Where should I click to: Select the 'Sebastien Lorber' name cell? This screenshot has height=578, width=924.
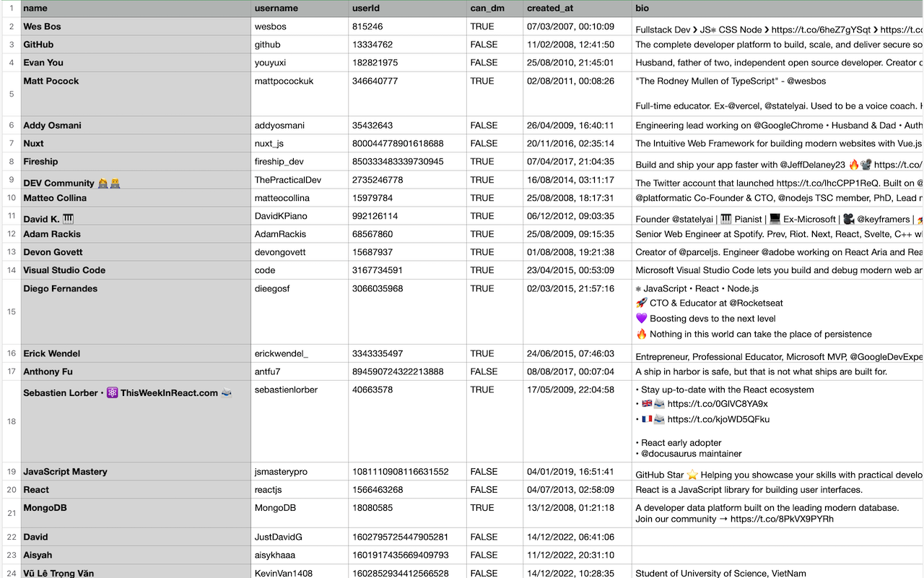coord(136,421)
